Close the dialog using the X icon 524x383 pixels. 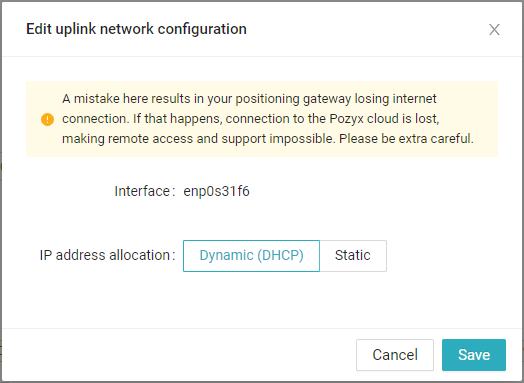494,29
